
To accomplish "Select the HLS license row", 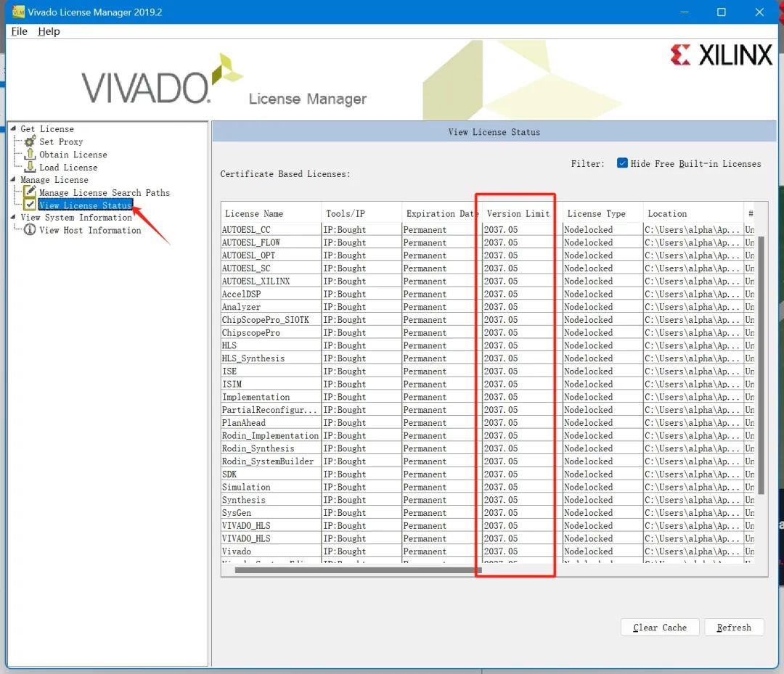I will (x=488, y=345).
